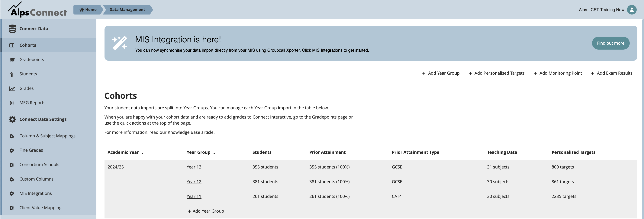
Task: Click the 31 subjects cell
Action: point(498,167)
